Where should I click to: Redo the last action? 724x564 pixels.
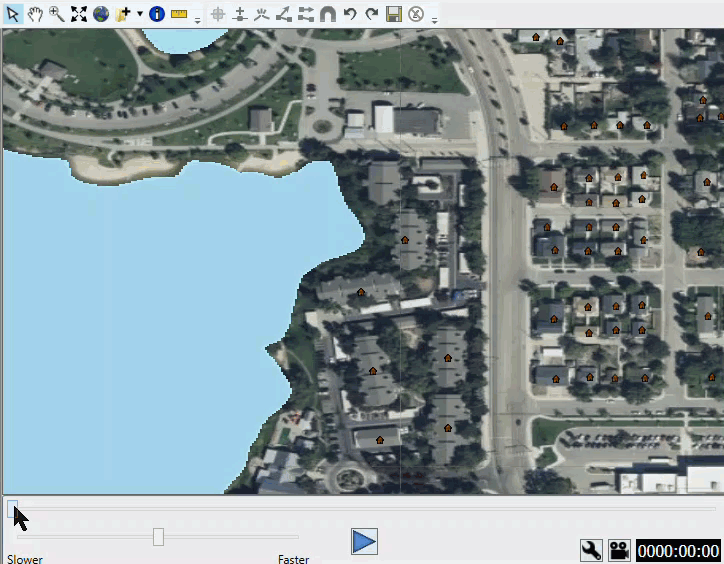(x=372, y=14)
